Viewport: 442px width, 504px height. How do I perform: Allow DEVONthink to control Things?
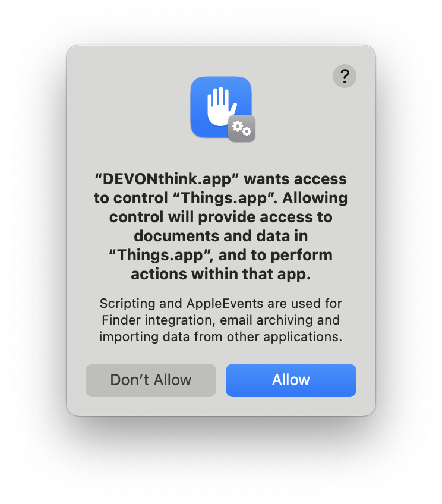tap(291, 380)
